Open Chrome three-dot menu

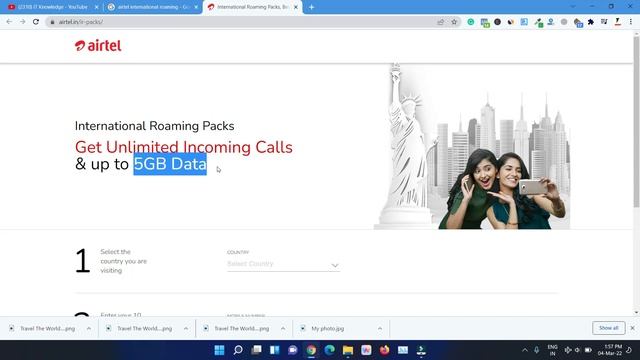tap(631, 22)
